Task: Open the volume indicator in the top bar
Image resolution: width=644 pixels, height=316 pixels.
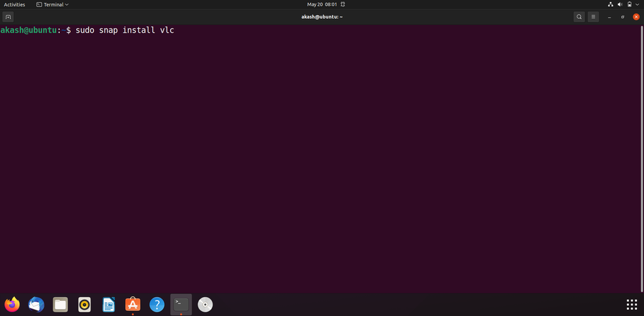Action: pos(619,4)
